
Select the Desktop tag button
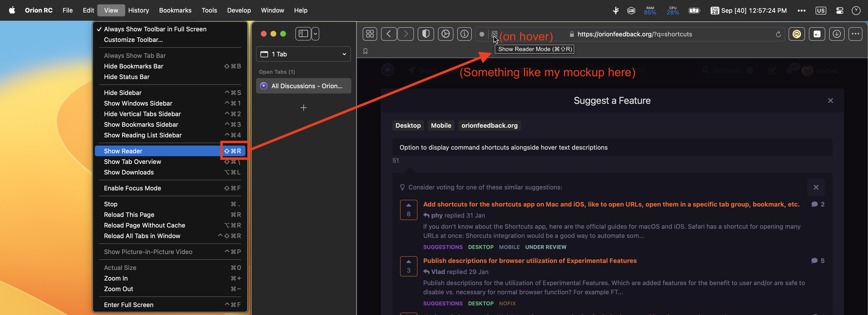[x=408, y=126]
